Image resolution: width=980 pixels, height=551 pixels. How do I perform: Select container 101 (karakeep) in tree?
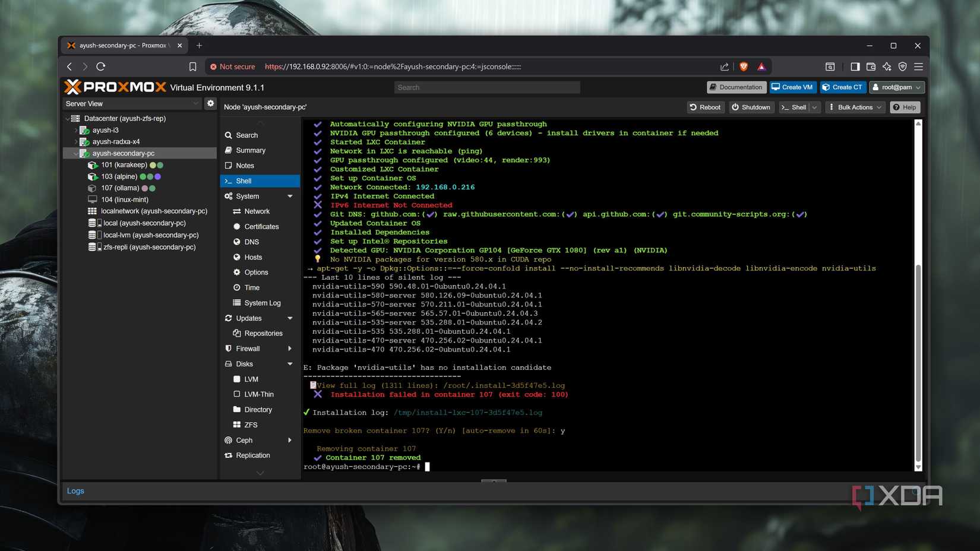(x=124, y=165)
